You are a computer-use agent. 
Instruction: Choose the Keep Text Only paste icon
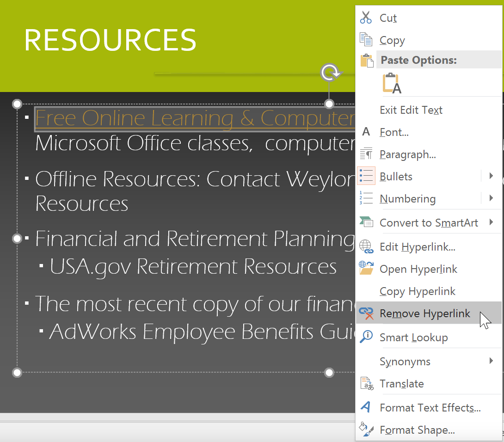point(392,84)
